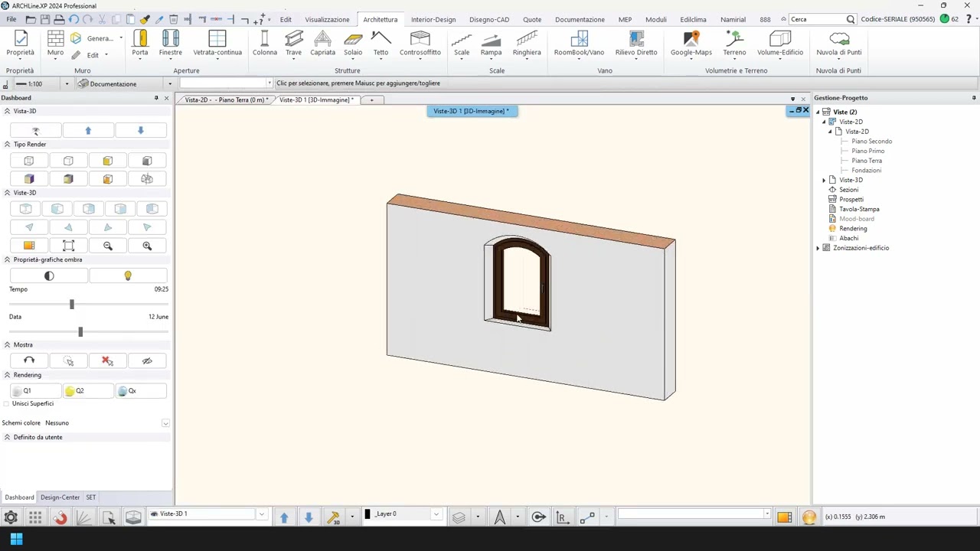The image size is (980, 551).
Task: Choose the Solaio slab tool
Action: point(353,43)
